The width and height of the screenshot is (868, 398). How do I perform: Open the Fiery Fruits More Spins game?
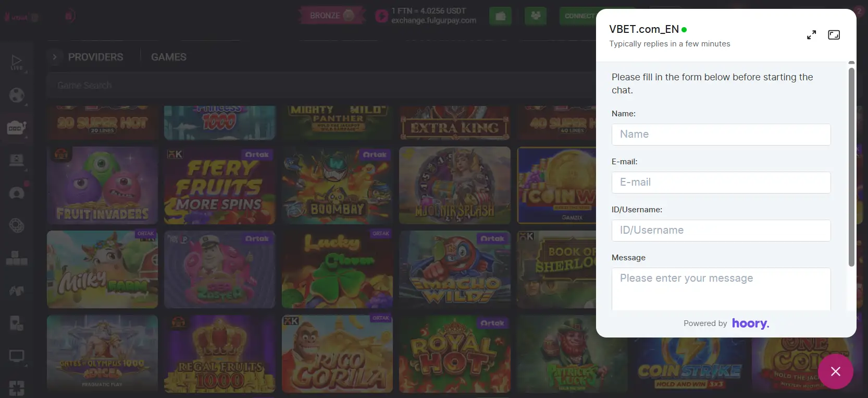[219, 186]
